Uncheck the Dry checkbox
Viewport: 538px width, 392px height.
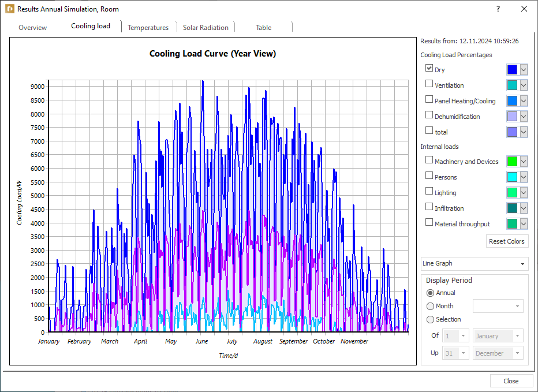coord(429,68)
